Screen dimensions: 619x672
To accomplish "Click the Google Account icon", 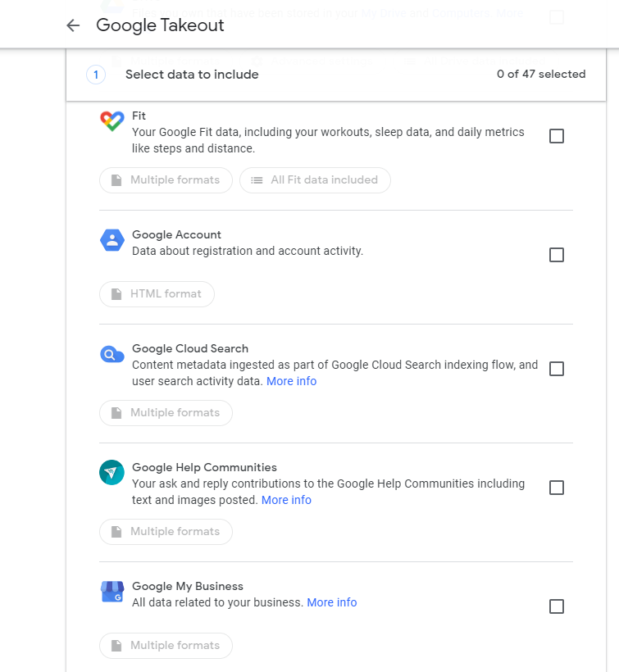I will click(112, 240).
